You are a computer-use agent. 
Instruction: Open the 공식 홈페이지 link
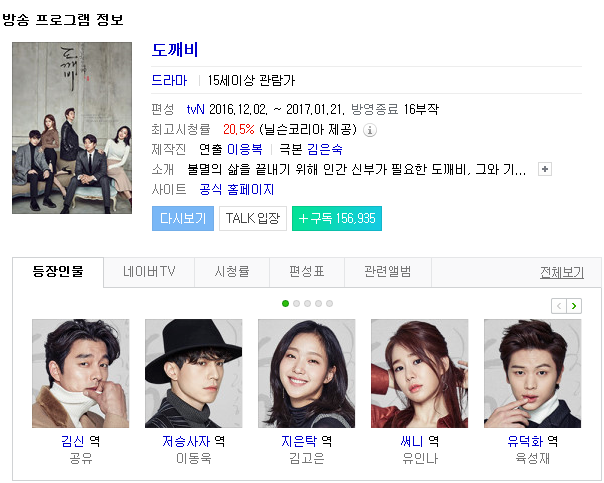(x=237, y=190)
